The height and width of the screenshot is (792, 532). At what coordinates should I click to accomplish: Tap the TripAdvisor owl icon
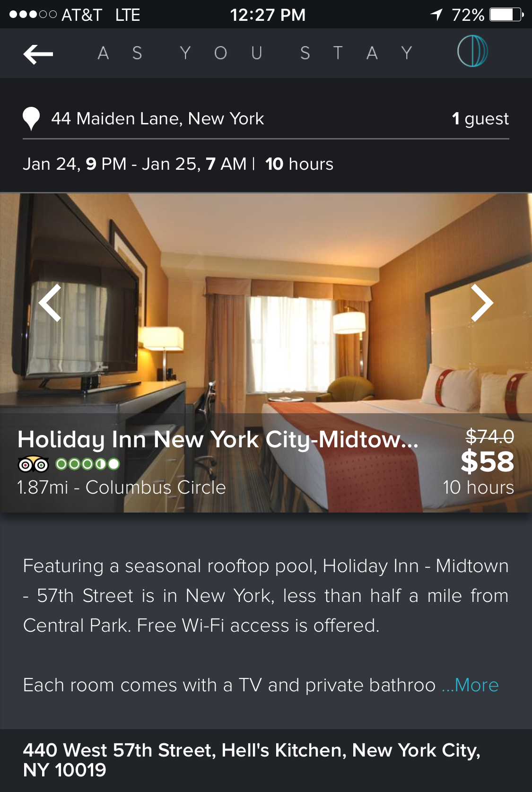pos(33,465)
